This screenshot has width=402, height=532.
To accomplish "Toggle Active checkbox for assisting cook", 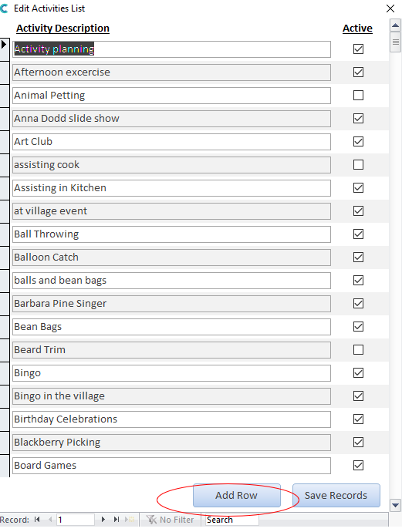I will click(x=358, y=164).
